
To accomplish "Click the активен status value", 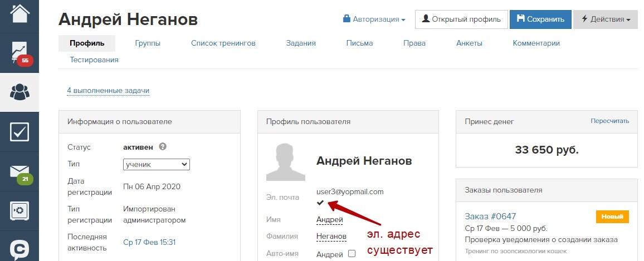I will (x=138, y=147).
